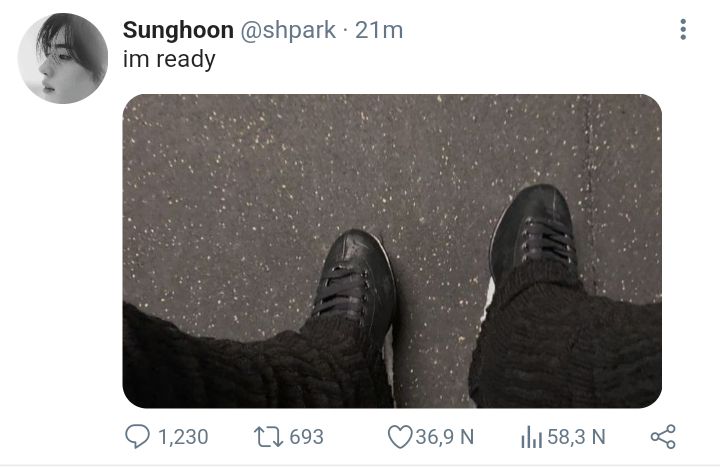
Task: Click the 1,230 replies count
Action: coord(183,437)
